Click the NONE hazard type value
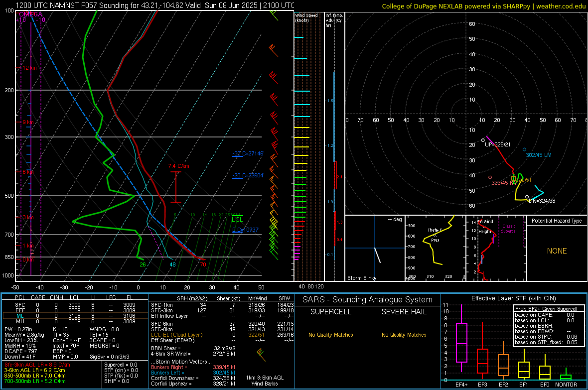 tap(557, 251)
